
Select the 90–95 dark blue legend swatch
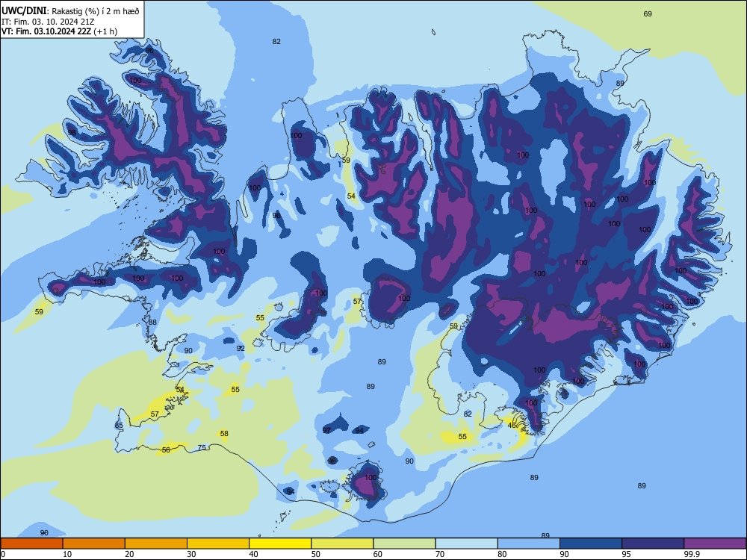click(591, 544)
